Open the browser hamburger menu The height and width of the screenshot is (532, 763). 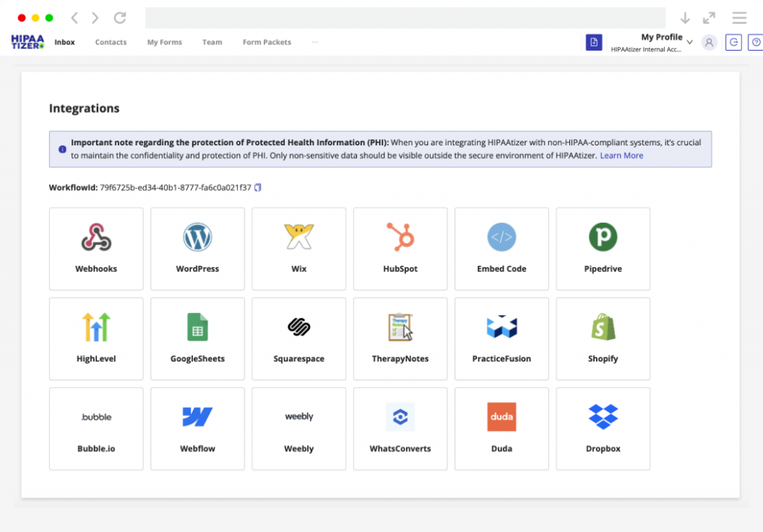tap(739, 18)
